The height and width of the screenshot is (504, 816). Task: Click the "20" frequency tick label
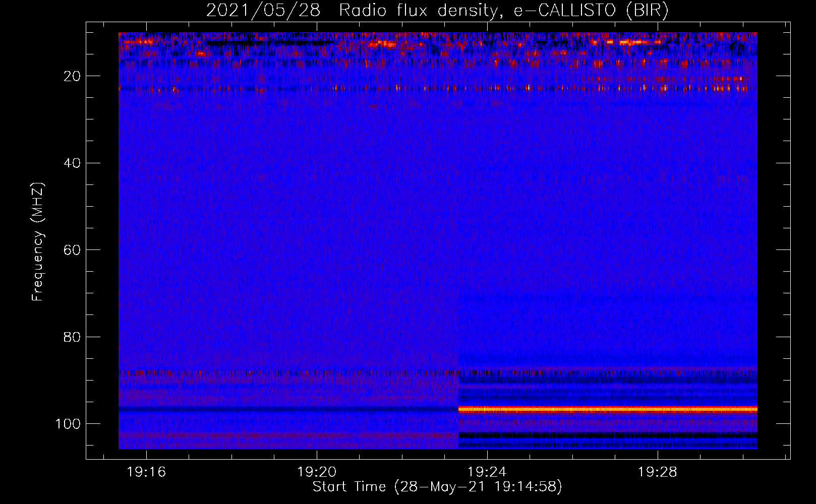pyautogui.click(x=73, y=76)
